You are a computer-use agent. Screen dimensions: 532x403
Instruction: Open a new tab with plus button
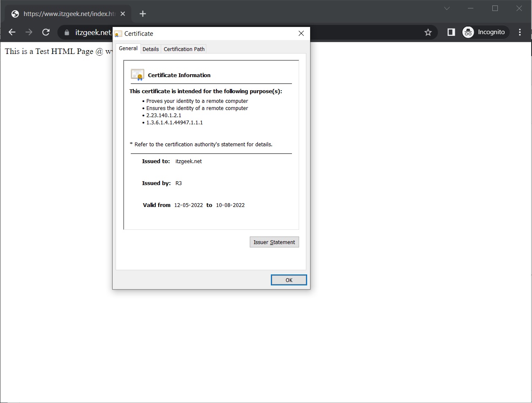pos(143,14)
